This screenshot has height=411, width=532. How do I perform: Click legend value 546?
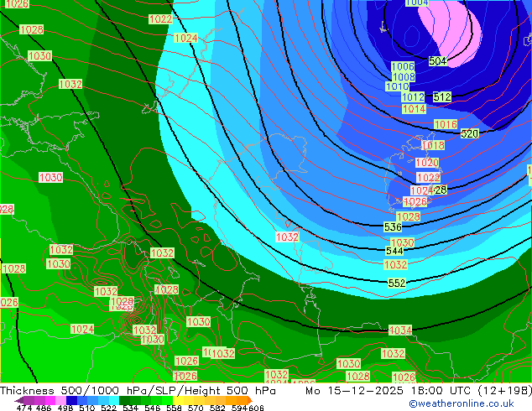[x=153, y=408]
